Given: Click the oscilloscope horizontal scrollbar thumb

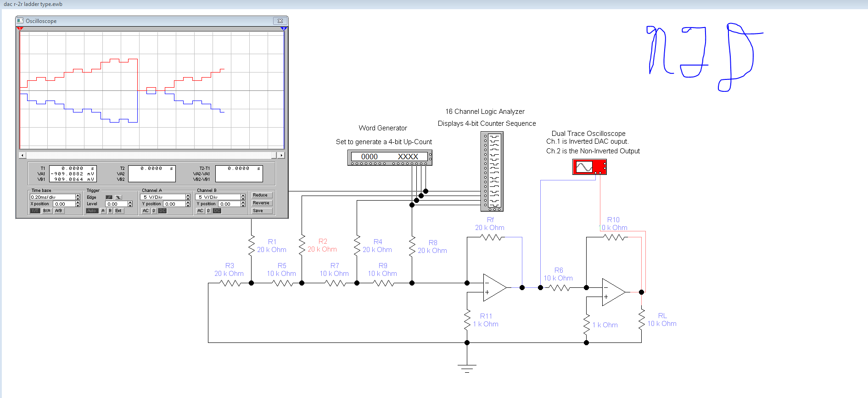Looking at the screenshot, I should point(274,155).
